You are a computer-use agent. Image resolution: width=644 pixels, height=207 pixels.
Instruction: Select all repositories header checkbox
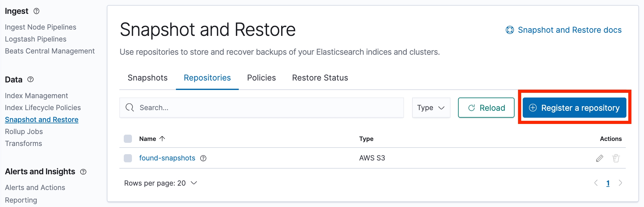tap(128, 139)
